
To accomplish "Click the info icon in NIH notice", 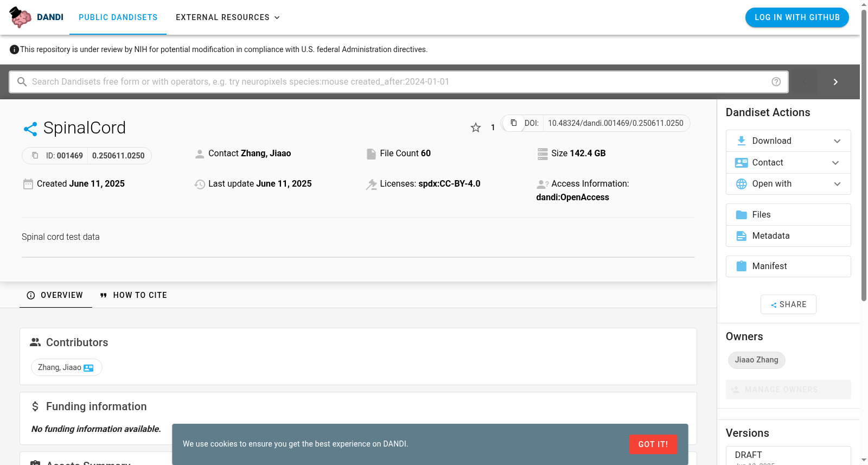I will pyautogui.click(x=15, y=50).
